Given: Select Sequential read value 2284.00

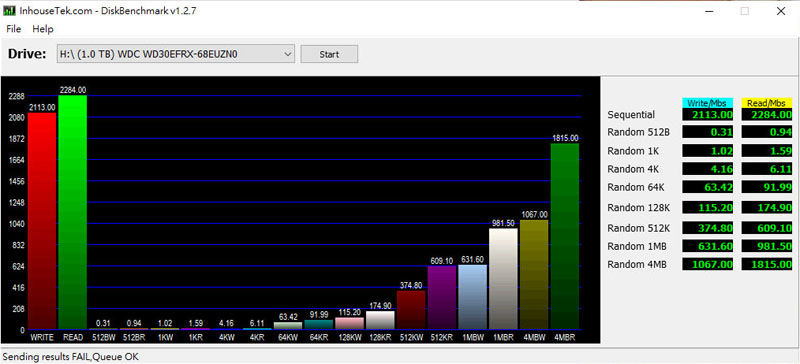Looking at the screenshot, I should click(766, 114).
